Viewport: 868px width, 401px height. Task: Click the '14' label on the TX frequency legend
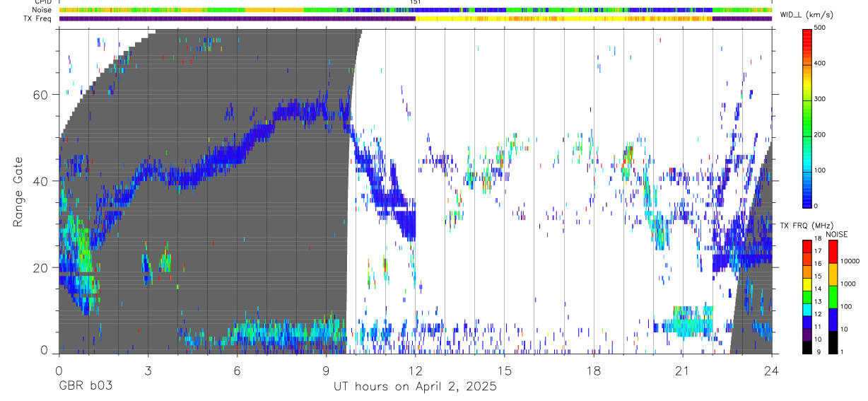(818, 289)
